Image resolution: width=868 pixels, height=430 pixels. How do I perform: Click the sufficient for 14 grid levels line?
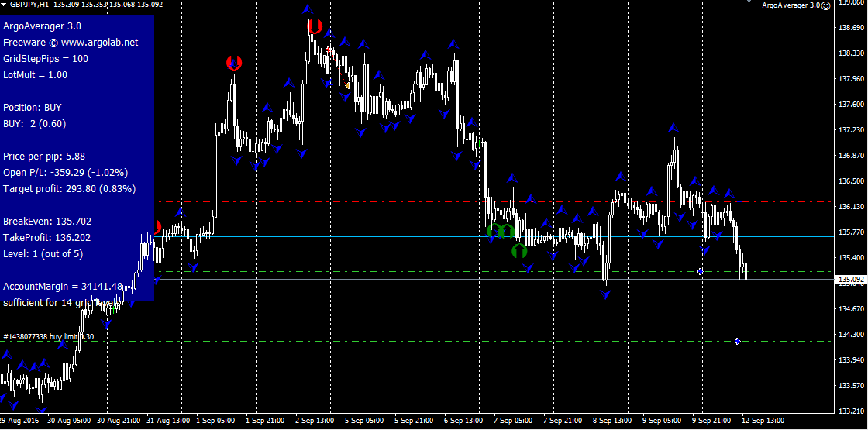coord(62,303)
